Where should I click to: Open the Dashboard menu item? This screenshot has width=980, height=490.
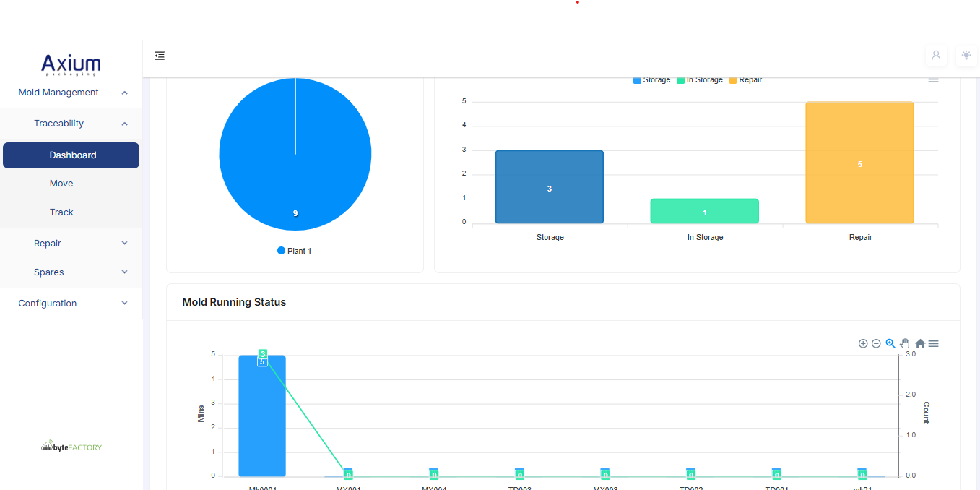click(71, 155)
